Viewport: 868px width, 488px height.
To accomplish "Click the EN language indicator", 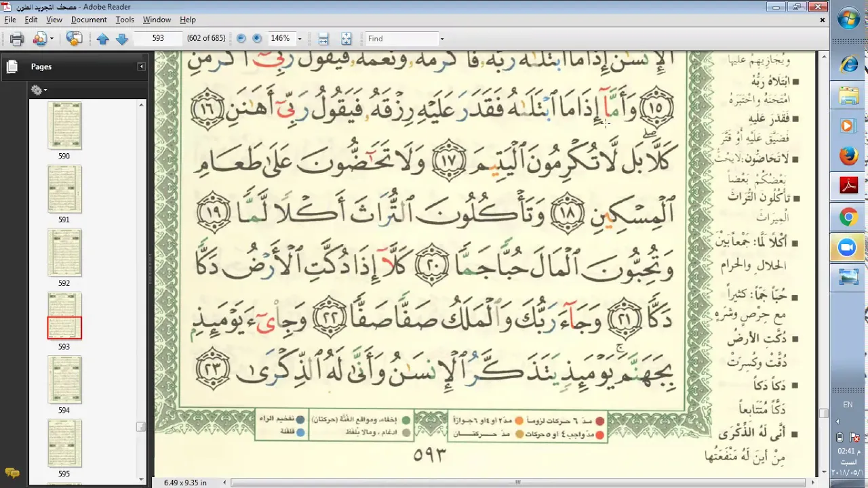I will [848, 405].
